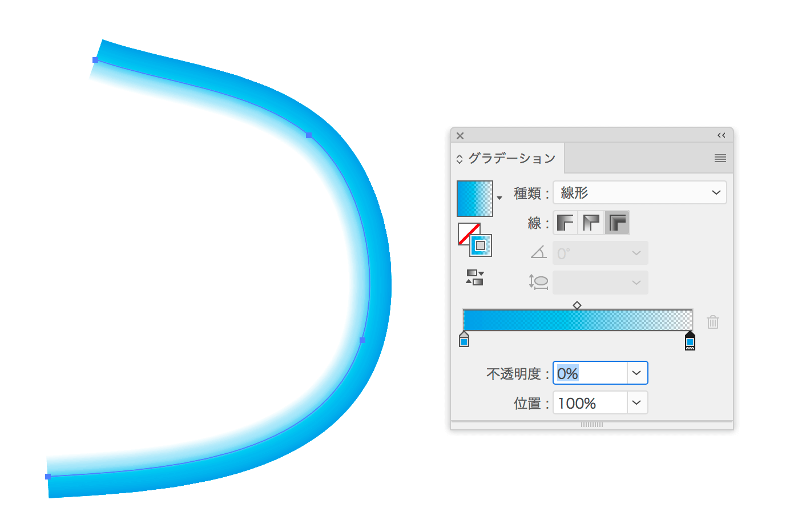Screen dimensions: 806x532
Task: Expand the 位置 location dropdown arrow
Action: tap(637, 403)
